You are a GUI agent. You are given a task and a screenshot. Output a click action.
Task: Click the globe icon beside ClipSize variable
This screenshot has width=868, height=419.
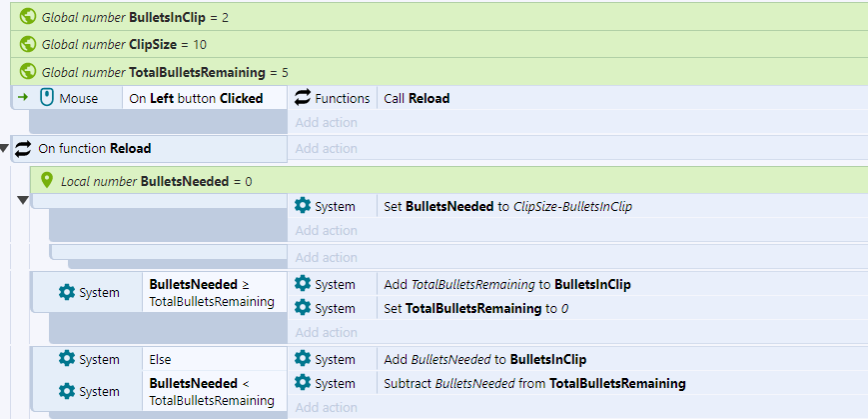27,44
